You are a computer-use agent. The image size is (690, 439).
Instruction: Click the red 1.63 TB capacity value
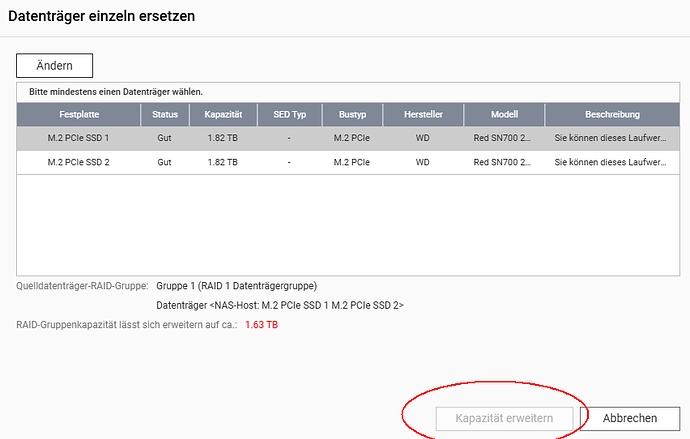tap(261, 325)
